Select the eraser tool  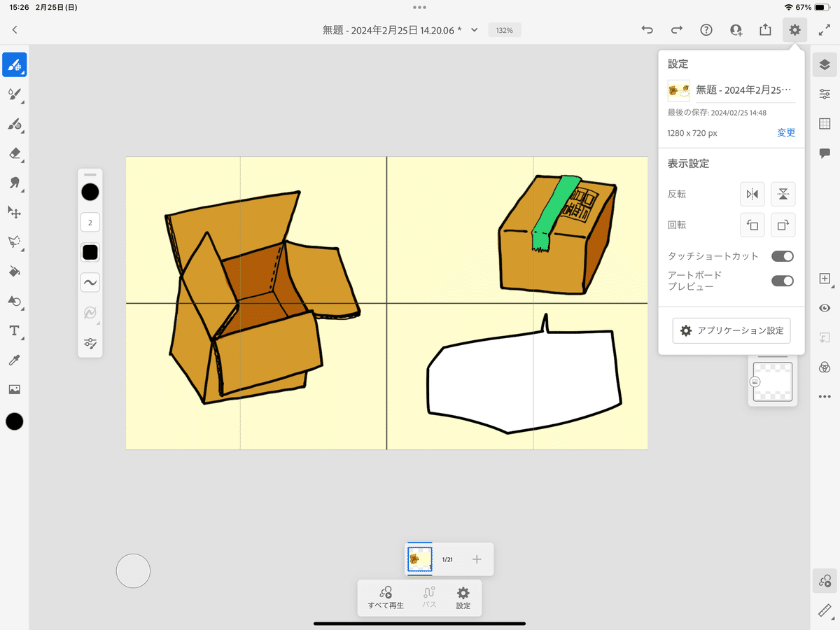15,153
